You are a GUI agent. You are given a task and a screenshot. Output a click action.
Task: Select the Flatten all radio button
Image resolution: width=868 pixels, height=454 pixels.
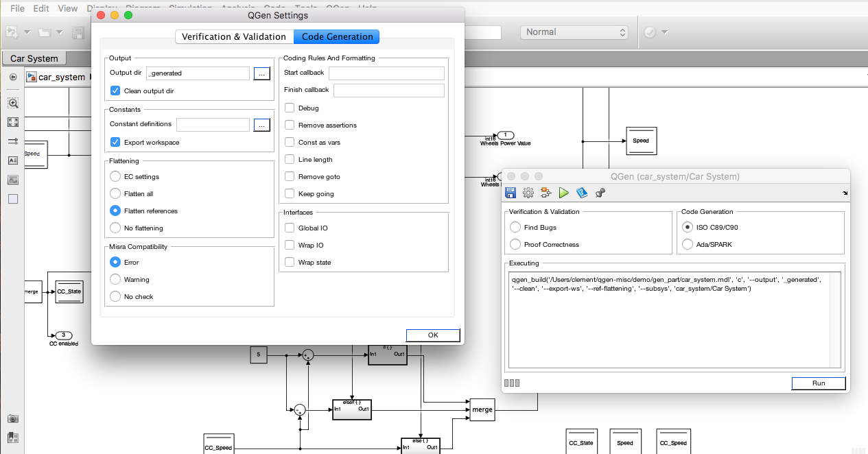[115, 194]
